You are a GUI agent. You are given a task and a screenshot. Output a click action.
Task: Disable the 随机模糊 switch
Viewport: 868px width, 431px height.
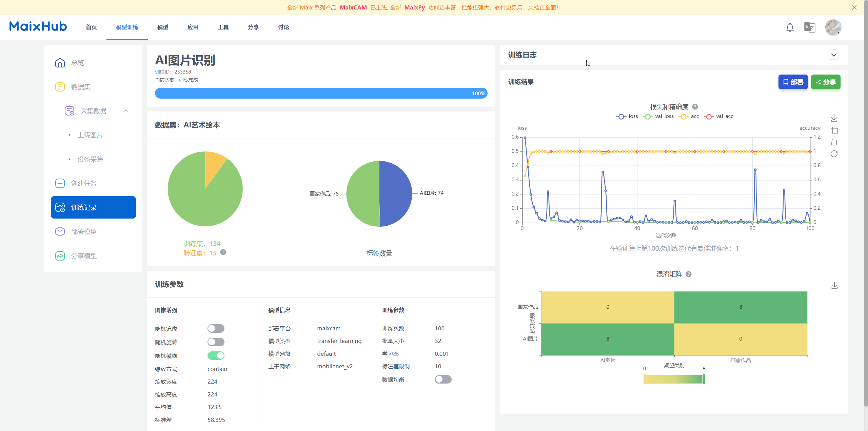[216, 355]
